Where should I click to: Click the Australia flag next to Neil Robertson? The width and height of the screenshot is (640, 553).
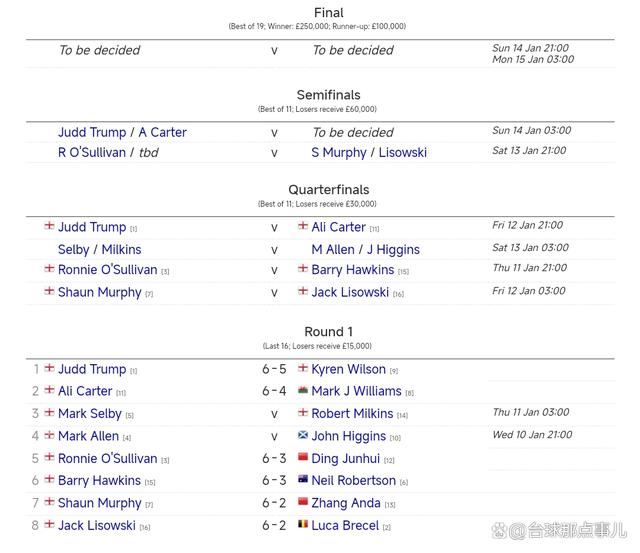point(303,479)
